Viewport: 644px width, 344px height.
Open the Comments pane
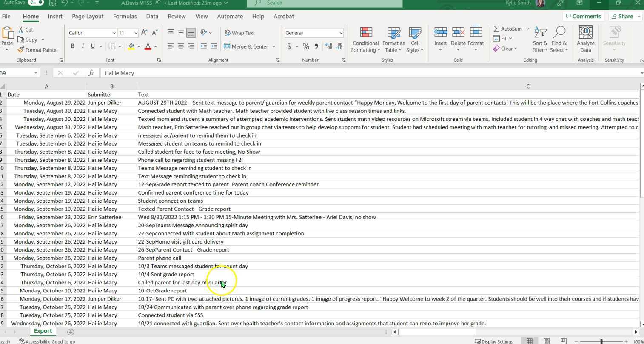click(x=583, y=16)
